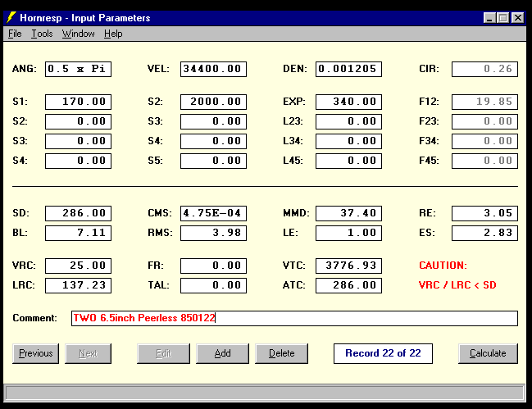
Task: Edit the S2 field 2000.00
Action: [213, 102]
